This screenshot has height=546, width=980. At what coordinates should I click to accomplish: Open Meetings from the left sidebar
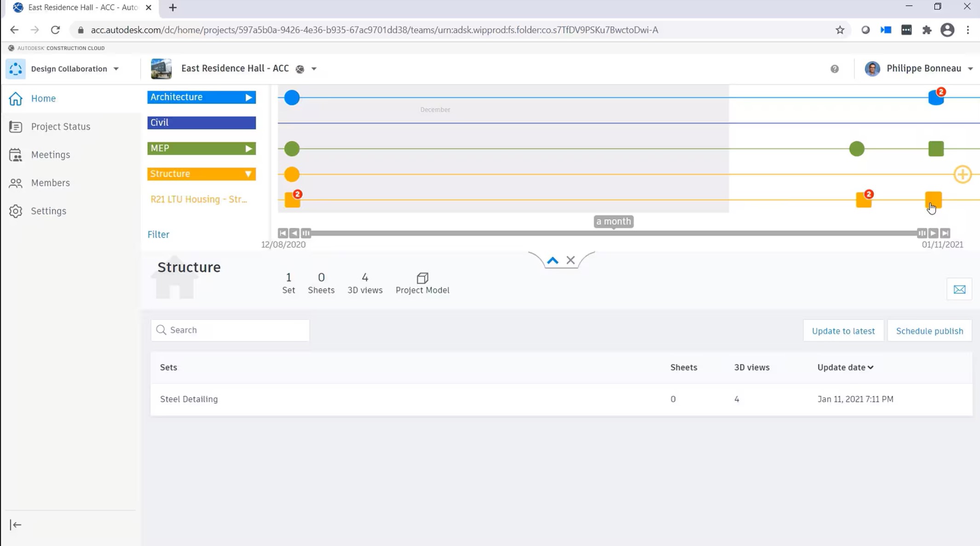(16, 155)
